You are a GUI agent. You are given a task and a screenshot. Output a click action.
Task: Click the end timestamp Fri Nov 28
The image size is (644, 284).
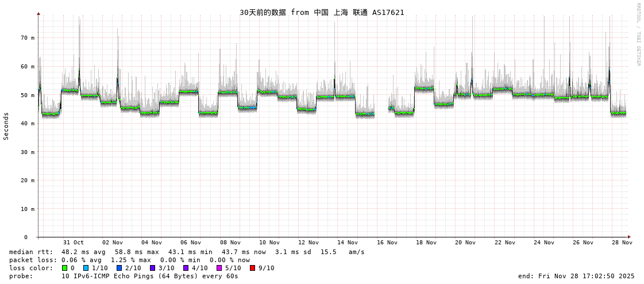click(x=576, y=276)
